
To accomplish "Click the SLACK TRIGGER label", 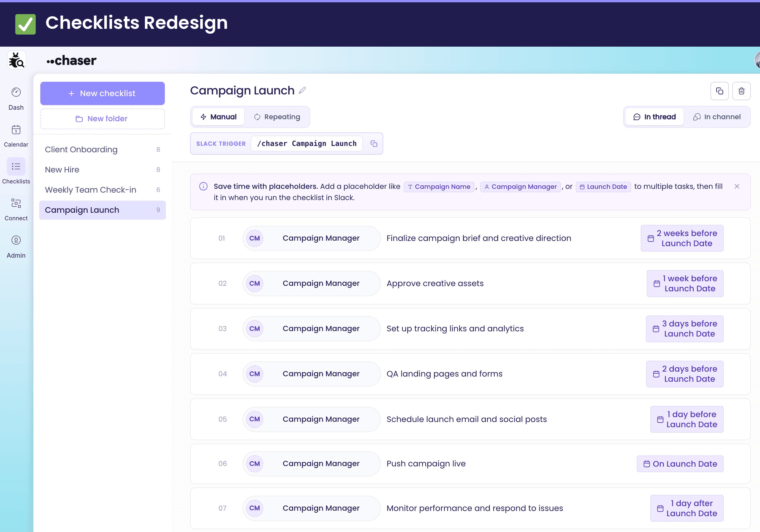I will pyautogui.click(x=221, y=144).
